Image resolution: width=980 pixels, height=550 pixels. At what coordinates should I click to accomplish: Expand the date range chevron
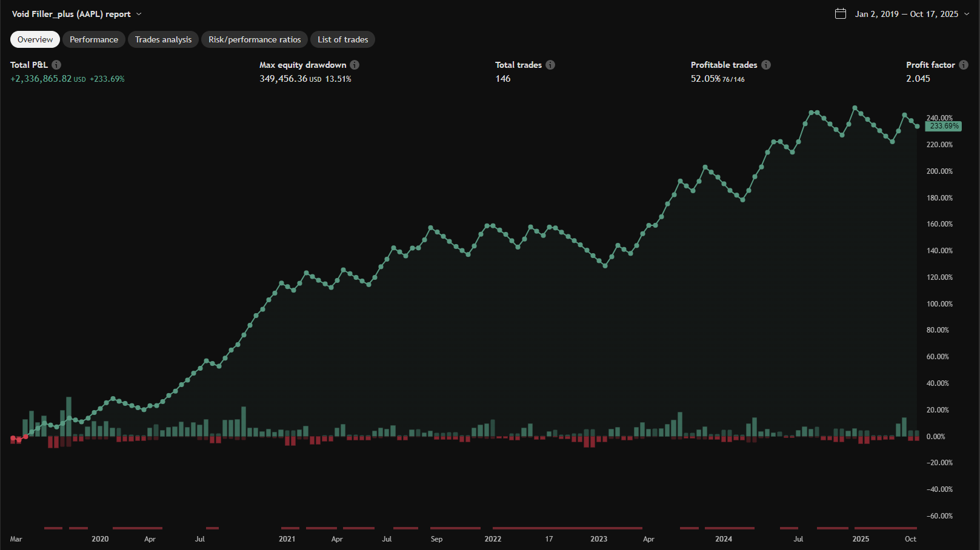[967, 14]
